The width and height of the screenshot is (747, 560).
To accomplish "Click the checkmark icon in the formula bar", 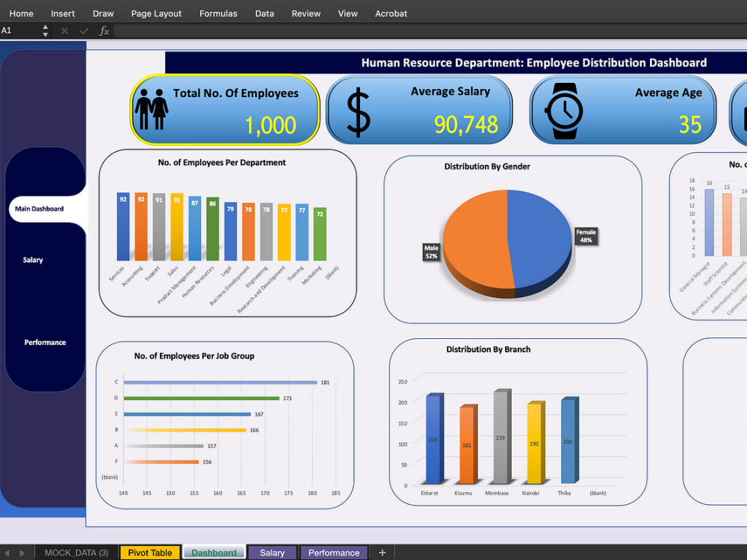I will [x=83, y=31].
